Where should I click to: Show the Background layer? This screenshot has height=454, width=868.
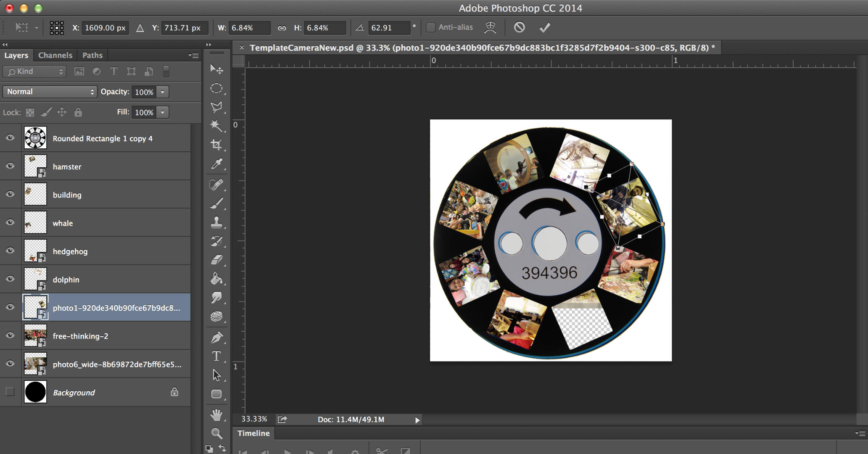pyautogui.click(x=10, y=392)
